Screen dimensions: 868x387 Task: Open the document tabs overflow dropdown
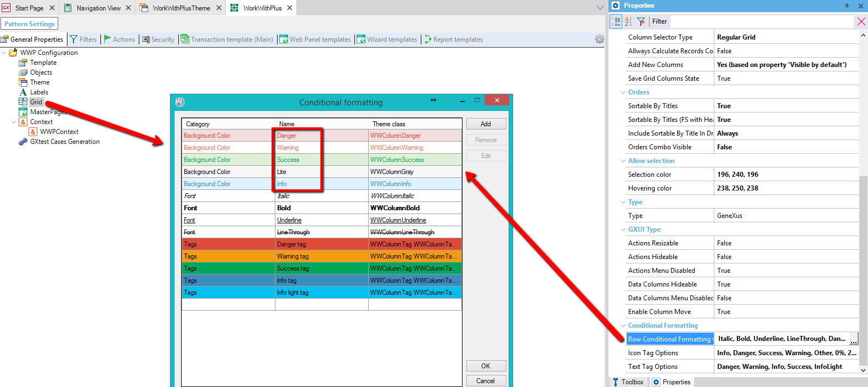tap(600, 8)
